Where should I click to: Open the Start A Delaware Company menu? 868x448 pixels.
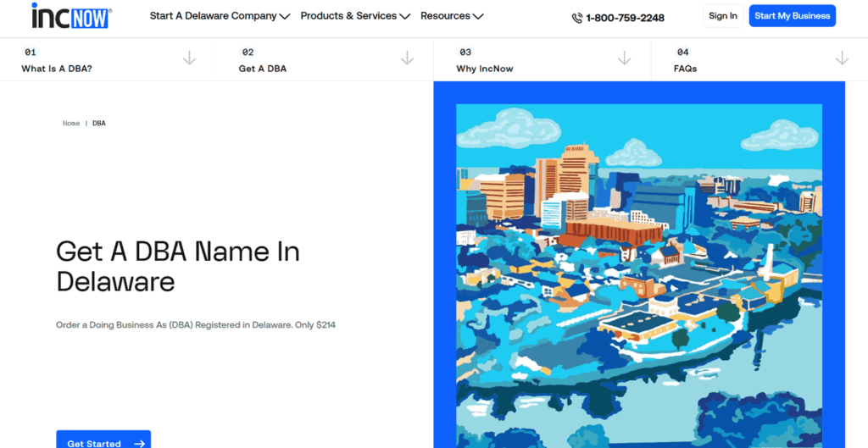pyautogui.click(x=220, y=16)
